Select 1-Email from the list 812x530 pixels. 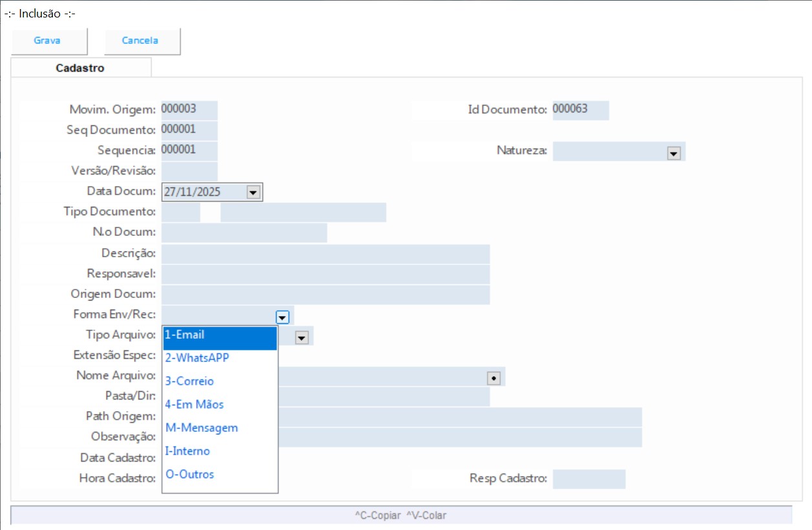(x=220, y=335)
